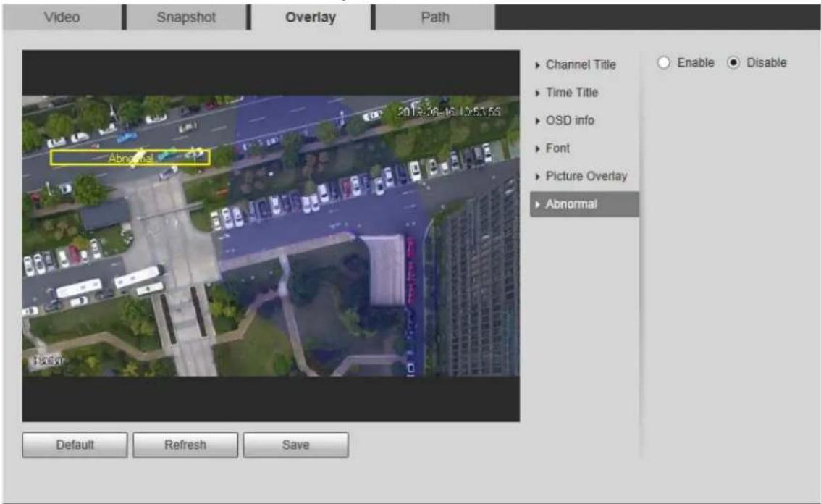The height and width of the screenshot is (504, 821).
Task: Click the Default button
Action: tap(75, 445)
